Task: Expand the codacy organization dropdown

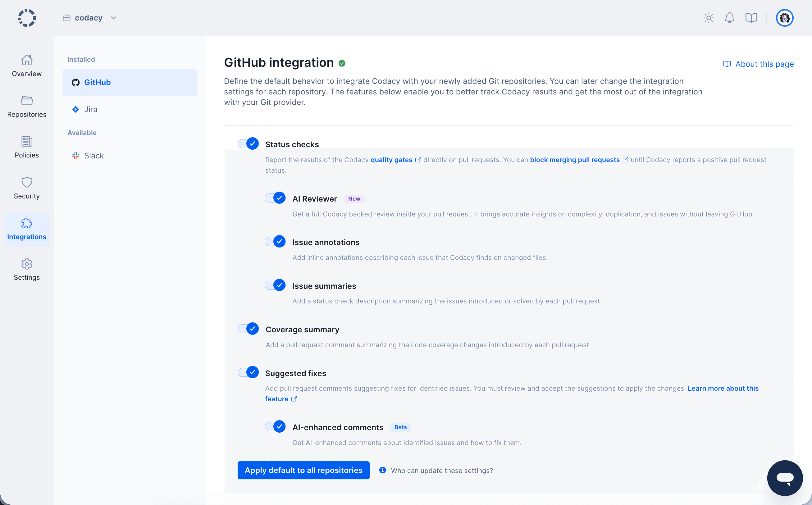Action: point(113,18)
